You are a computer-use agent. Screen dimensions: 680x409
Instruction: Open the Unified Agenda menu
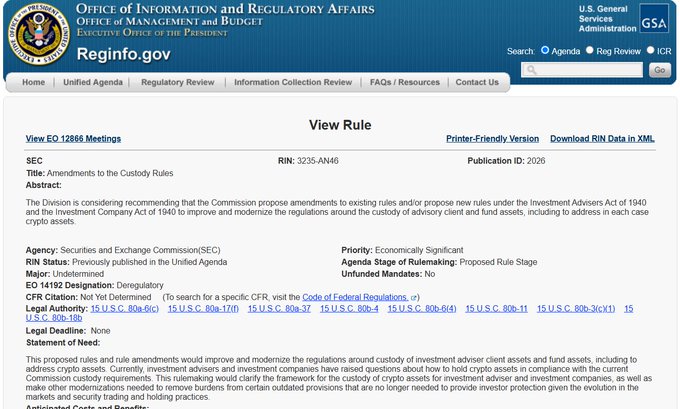[93, 82]
